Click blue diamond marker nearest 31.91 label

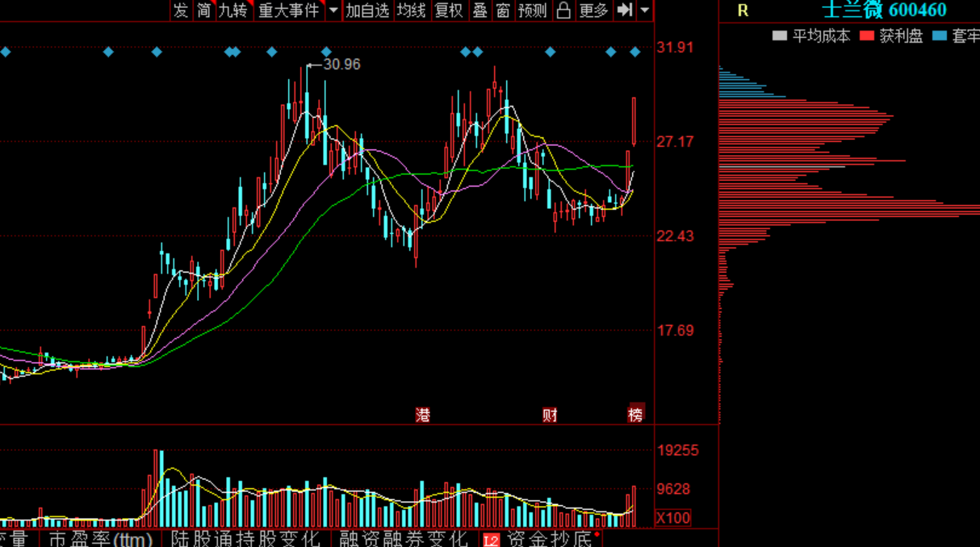coord(635,52)
